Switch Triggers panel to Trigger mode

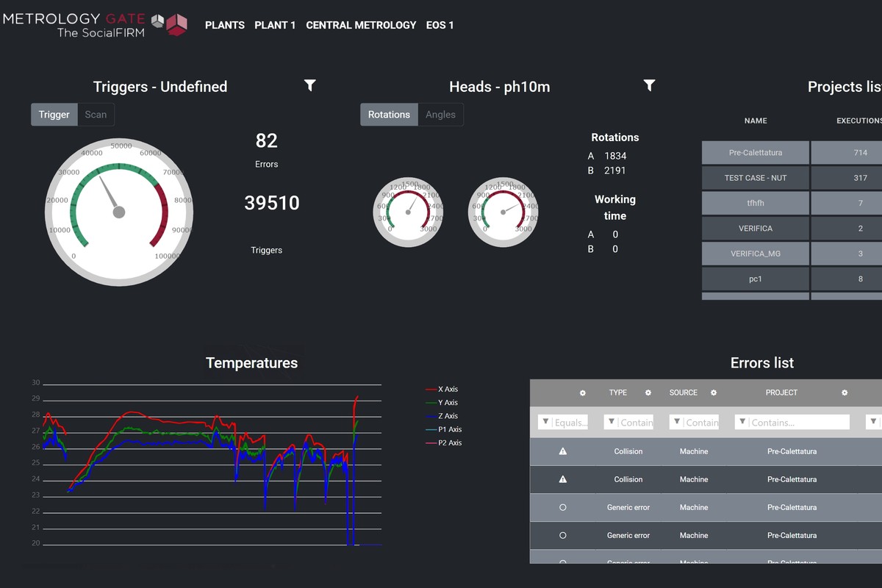[54, 115]
